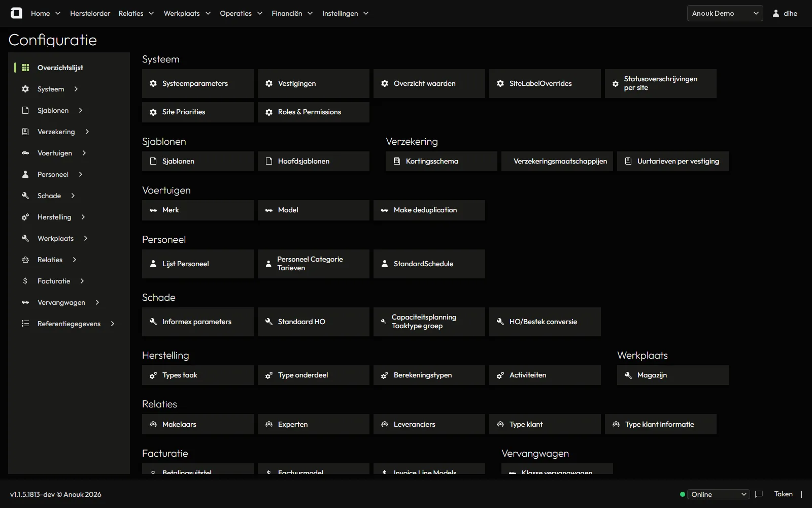The image size is (812, 508).
Task: Open the Operaties menu
Action: [241, 13]
